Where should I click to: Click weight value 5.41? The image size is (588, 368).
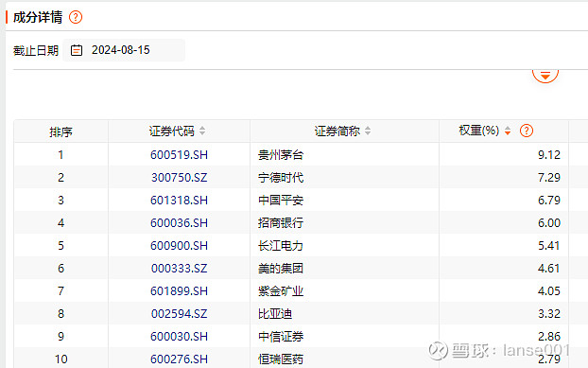point(549,246)
